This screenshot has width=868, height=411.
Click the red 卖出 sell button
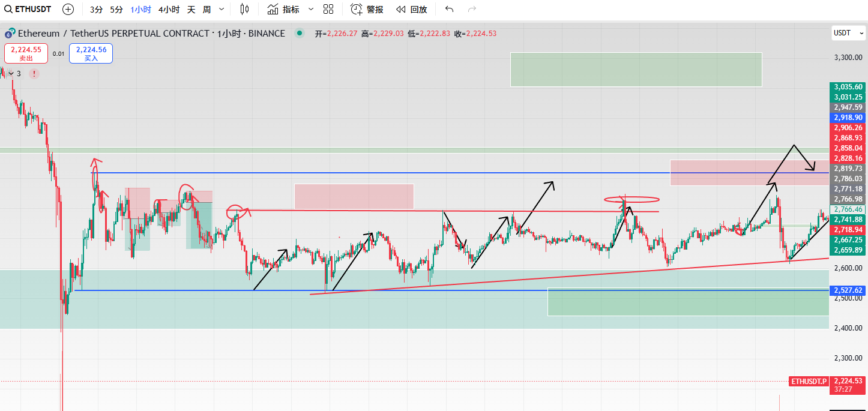tap(26, 53)
